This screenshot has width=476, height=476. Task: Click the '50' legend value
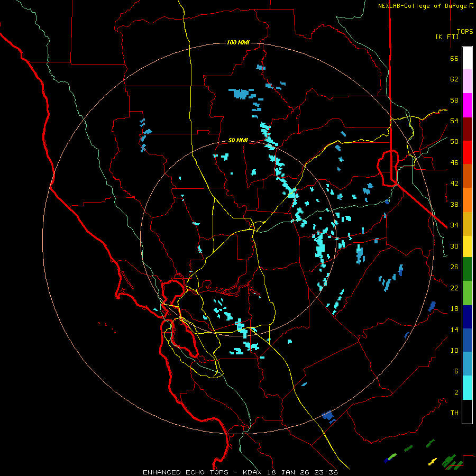pos(454,142)
